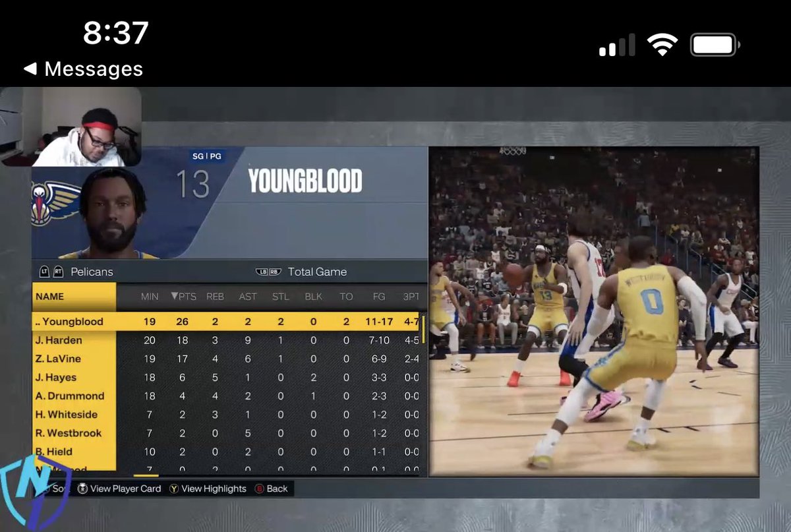Tap the 8:37 clock

point(115,32)
